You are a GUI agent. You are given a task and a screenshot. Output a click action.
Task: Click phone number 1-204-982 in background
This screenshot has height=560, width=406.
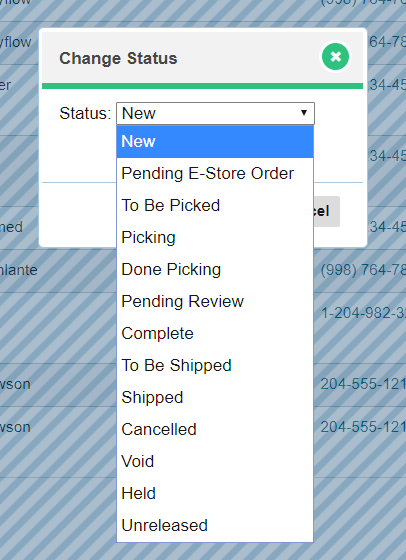click(x=364, y=313)
